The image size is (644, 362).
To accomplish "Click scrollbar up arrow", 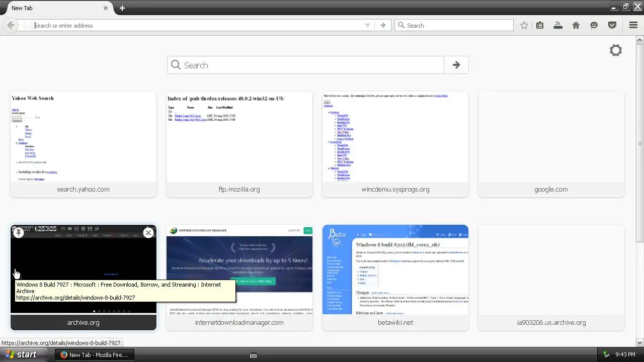I will (x=640, y=40).
